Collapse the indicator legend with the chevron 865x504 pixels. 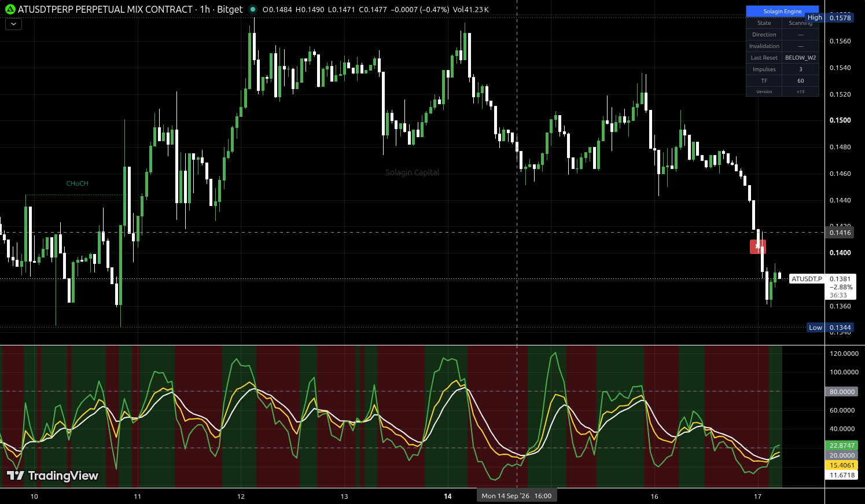point(13,24)
